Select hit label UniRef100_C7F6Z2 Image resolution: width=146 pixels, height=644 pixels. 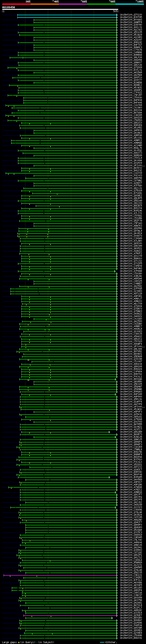(131, 93)
